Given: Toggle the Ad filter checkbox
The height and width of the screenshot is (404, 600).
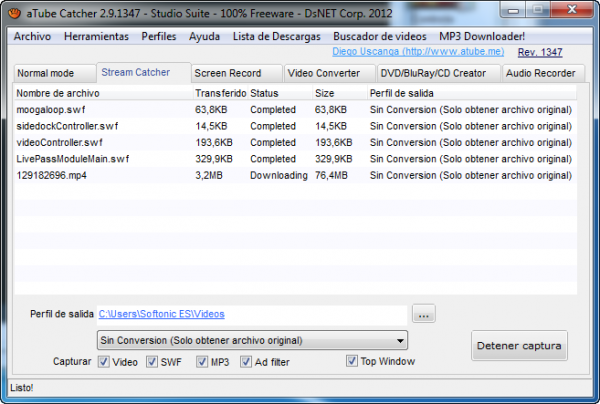Looking at the screenshot, I should [247, 361].
